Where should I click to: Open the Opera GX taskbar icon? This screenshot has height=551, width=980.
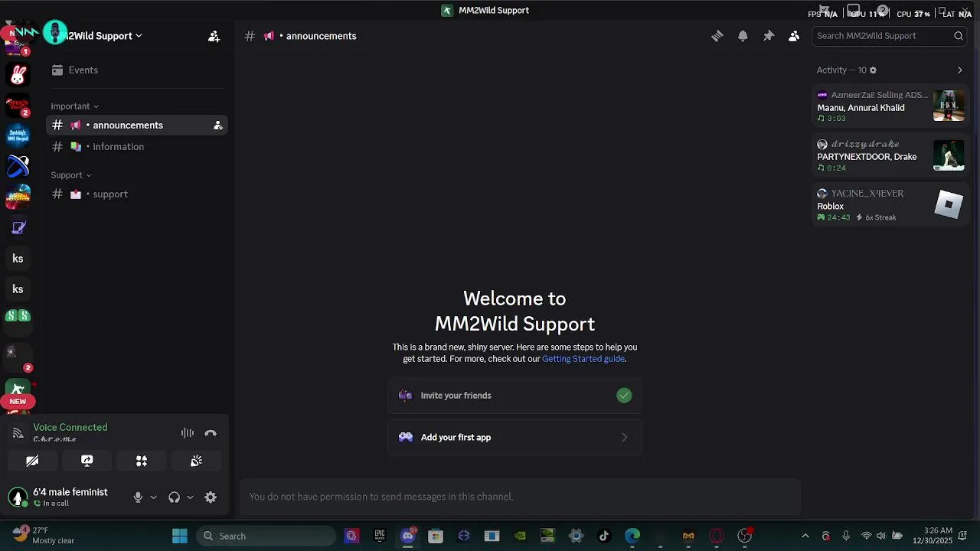717,536
